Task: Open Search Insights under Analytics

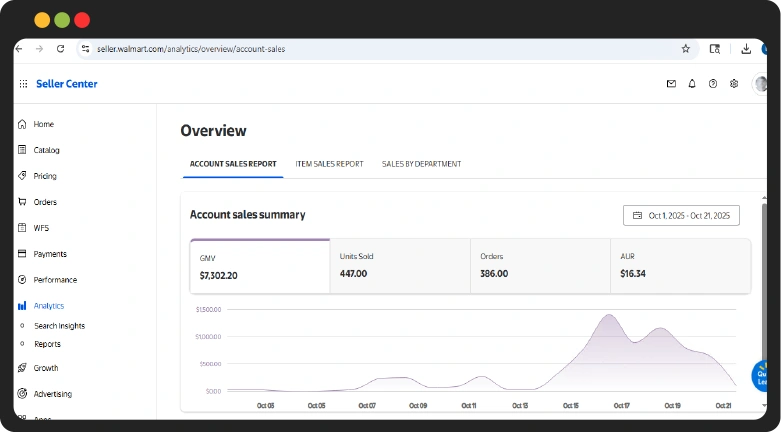Action: click(59, 326)
